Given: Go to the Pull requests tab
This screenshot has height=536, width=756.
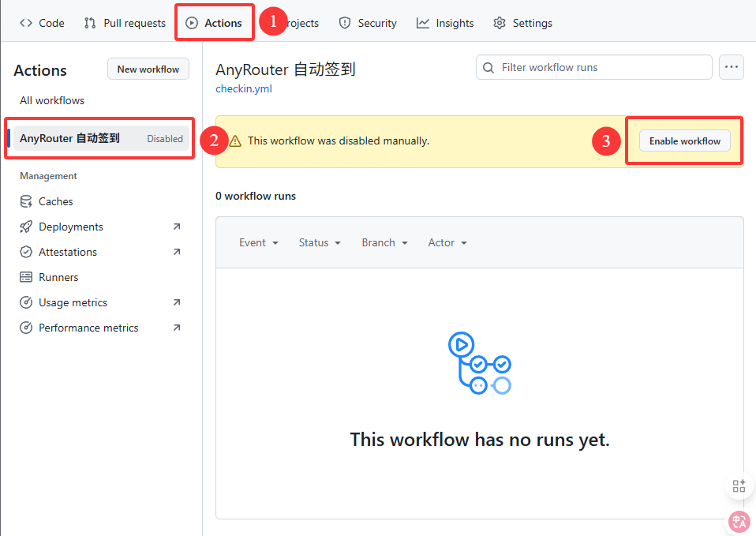Looking at the screenshot, I should pos(125,23).
